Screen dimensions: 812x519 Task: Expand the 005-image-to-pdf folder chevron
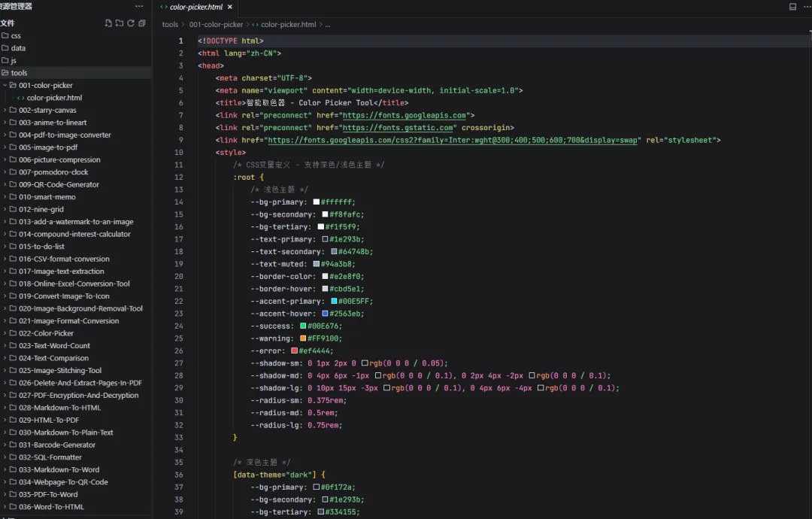tap(5, 147)
